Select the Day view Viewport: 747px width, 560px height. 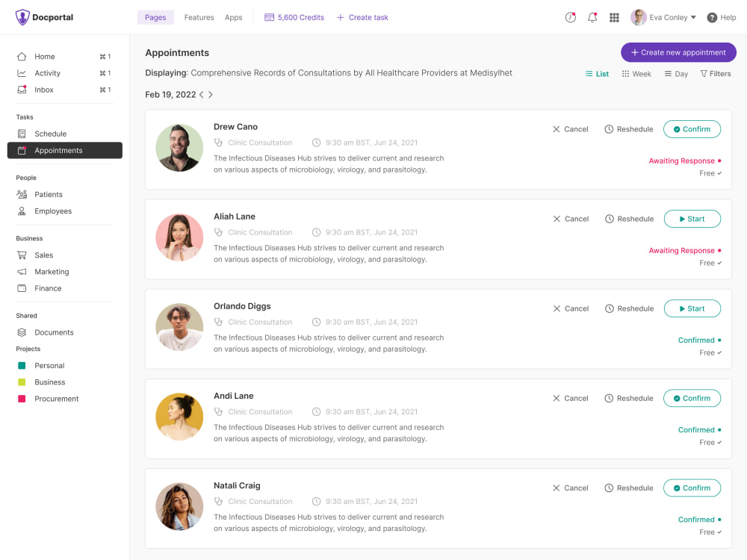click(x=676, y=74)
